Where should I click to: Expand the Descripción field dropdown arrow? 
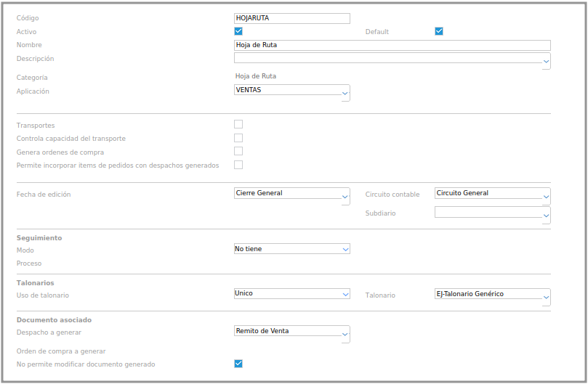546,62
